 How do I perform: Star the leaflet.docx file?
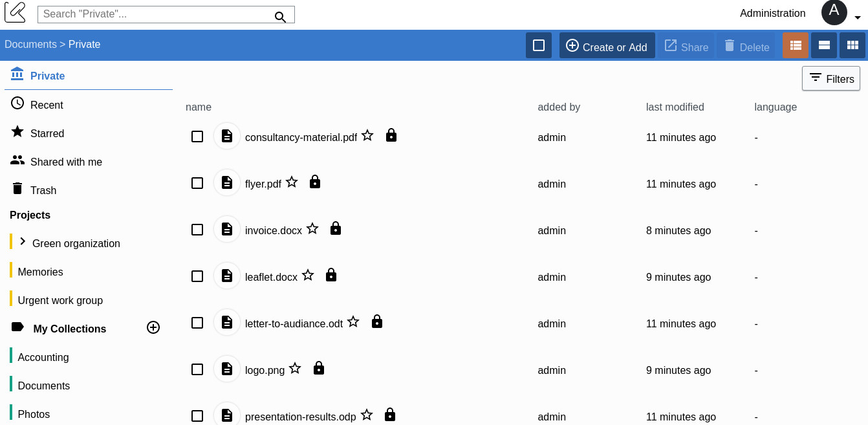tap(308, 275)
